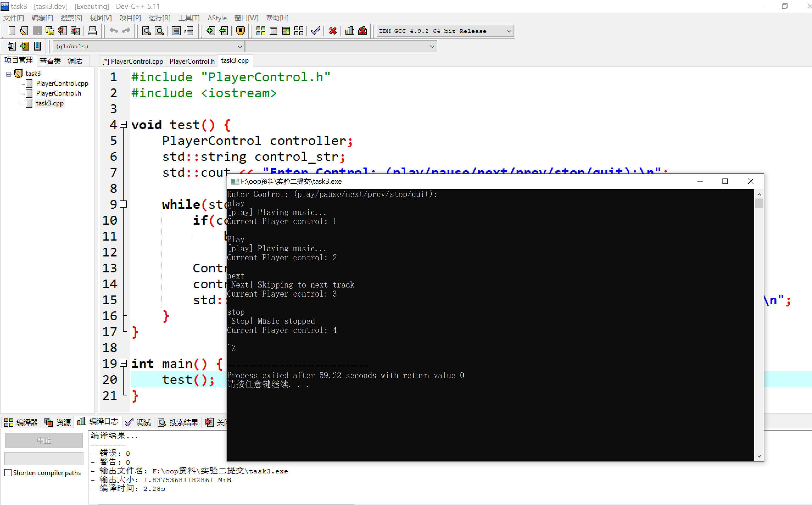The width and height of the screenshot is (812, 505).
Task: Click the purple Debug checkmark icon
Action: [x=316, y=31]
